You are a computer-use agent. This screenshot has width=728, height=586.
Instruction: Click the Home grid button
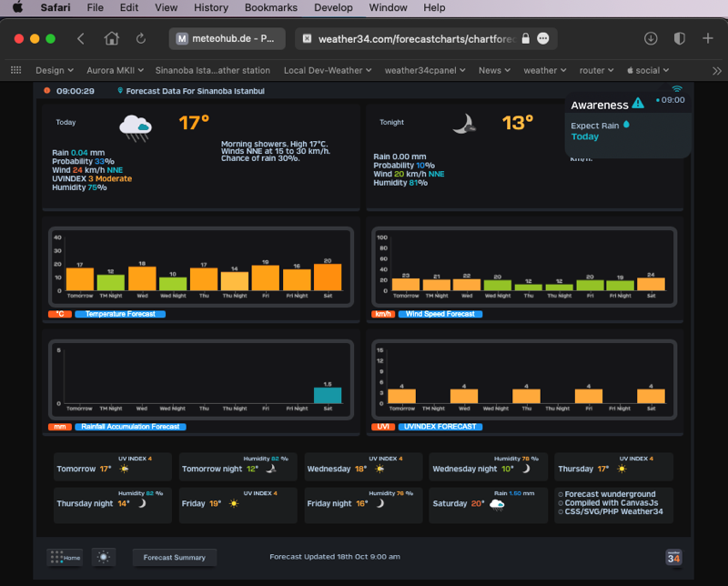[x=65, y=557]
